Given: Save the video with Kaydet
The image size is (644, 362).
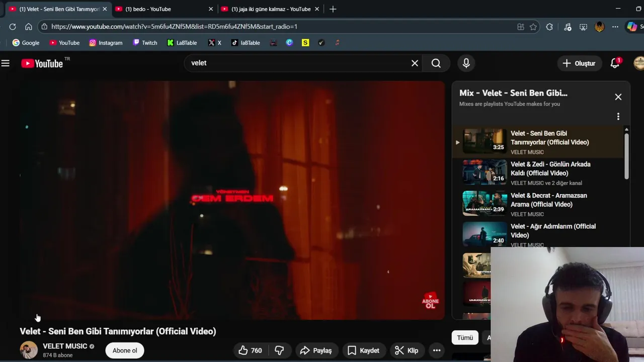Looking at the screenshot, I should tap(363, 350).
